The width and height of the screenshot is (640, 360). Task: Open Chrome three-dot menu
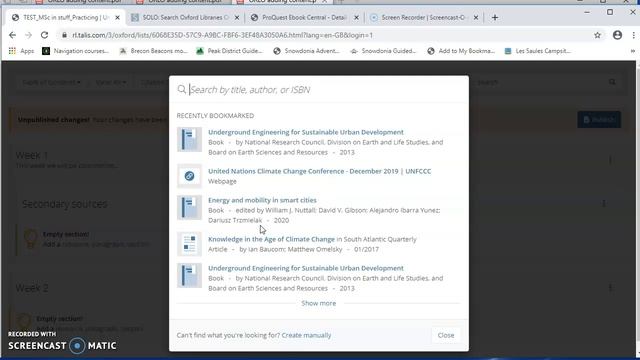coord(633,35)
